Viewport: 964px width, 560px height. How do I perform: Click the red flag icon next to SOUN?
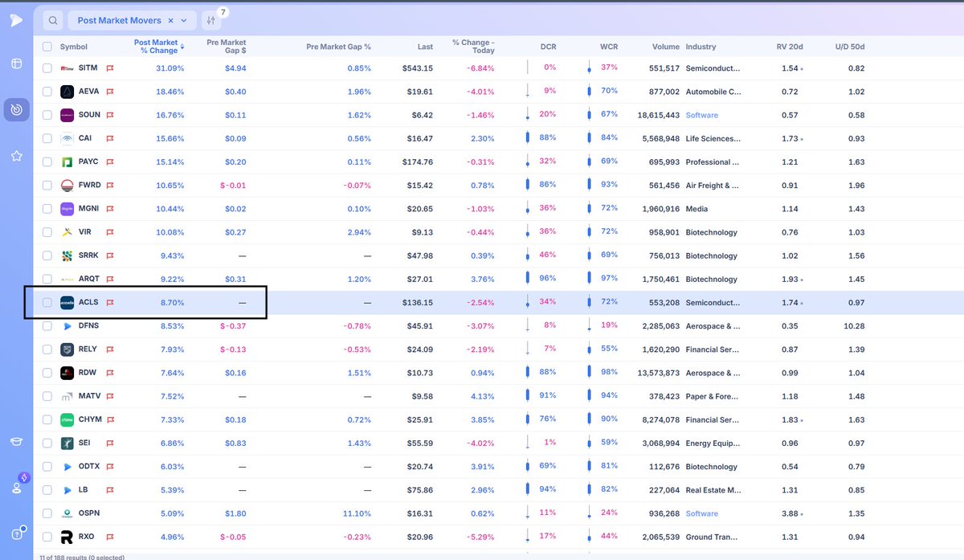pos(110,115)
